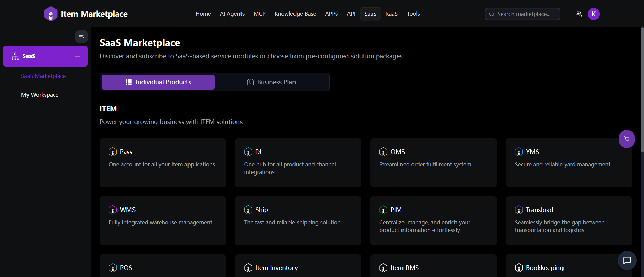Click the OMS product icon

point(383,152)
